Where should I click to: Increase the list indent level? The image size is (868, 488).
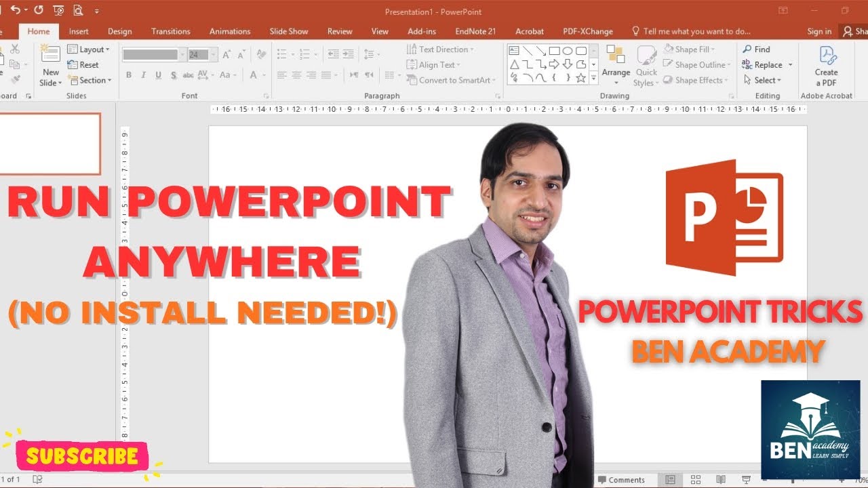[x=349, y=54]
